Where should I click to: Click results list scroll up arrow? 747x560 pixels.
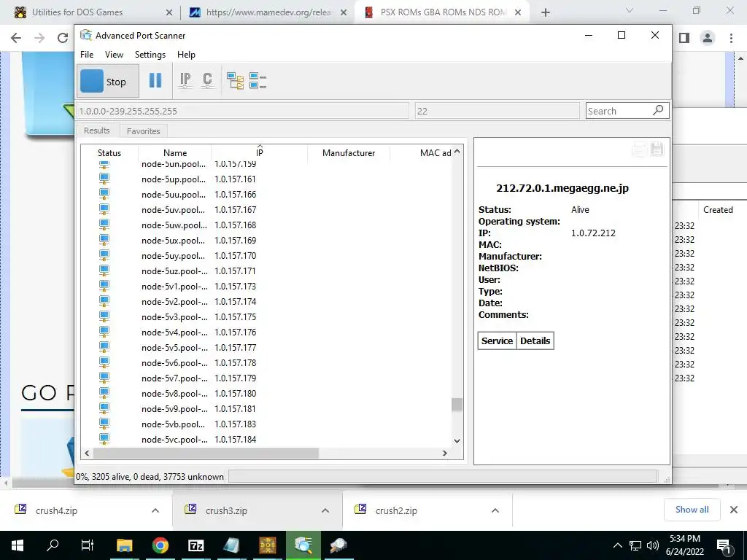click(x=457, y=152)
